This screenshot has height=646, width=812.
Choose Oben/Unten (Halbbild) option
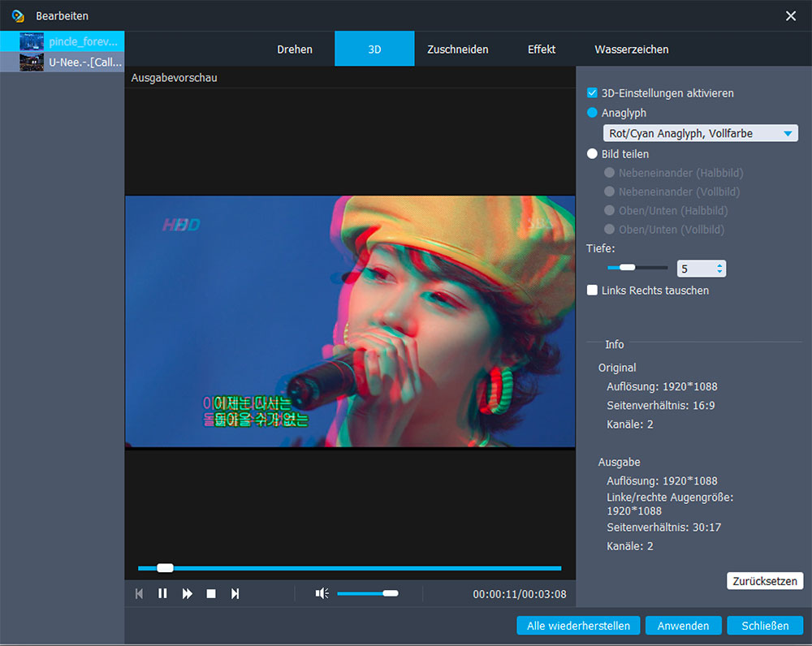click(610, 211)
